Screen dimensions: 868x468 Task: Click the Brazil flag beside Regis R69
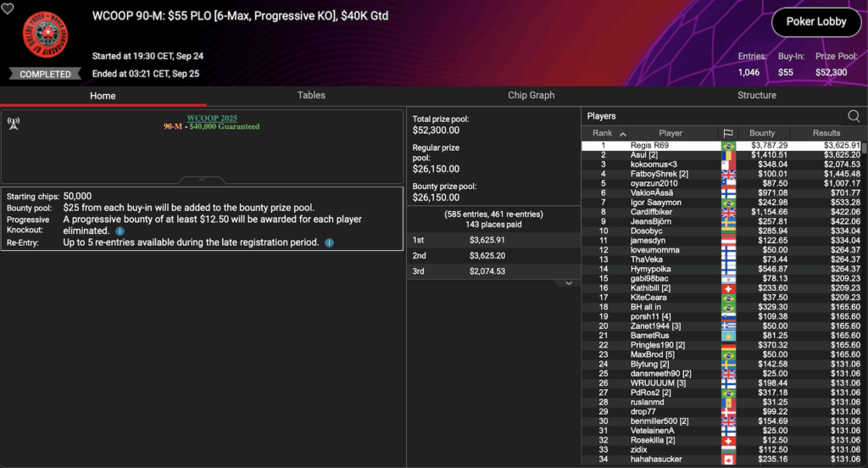(x=727, y=146)
